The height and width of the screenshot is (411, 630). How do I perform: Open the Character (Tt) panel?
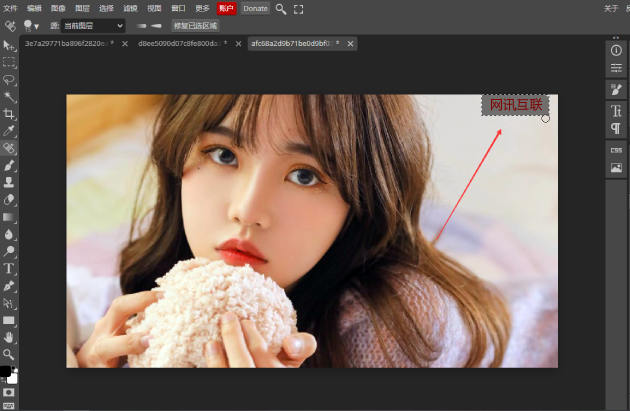(x=616, y=111)
